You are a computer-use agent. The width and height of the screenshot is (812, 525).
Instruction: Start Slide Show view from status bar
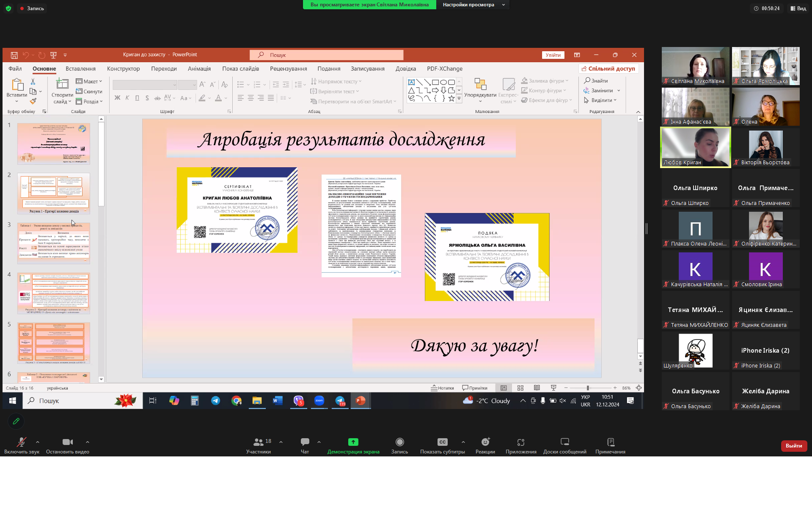(553, 388)
